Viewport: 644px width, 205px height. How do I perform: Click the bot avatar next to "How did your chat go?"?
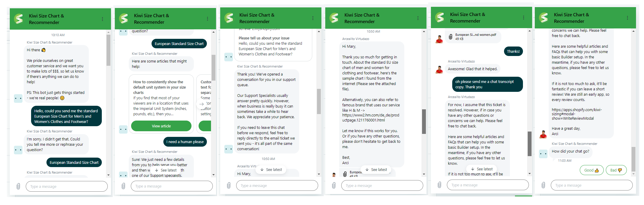543,154
